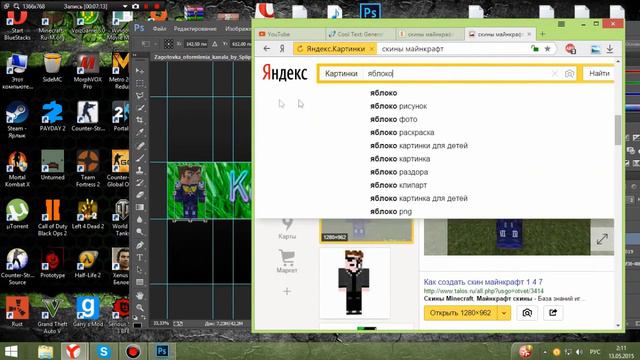Select the Quick Selection tool in Photoshop

coord(140,108)
